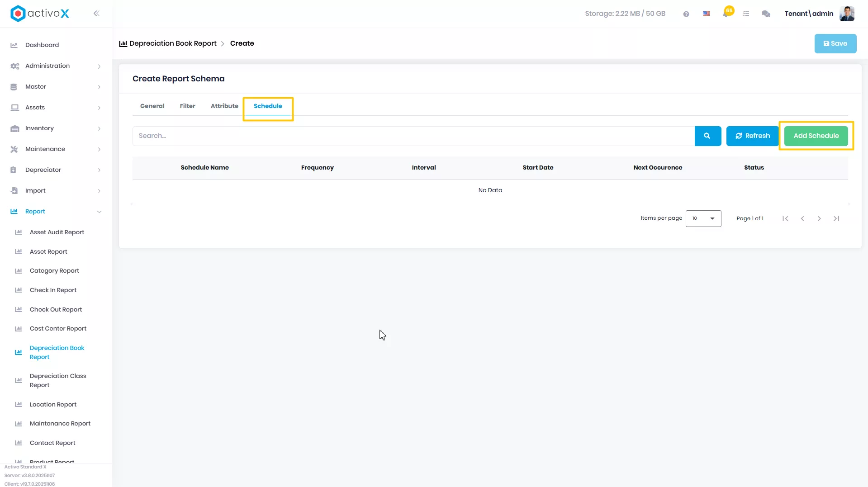868x487 pixels.
Task: Expand the Inventory menu chevron
Action: [x=99, y=128]
